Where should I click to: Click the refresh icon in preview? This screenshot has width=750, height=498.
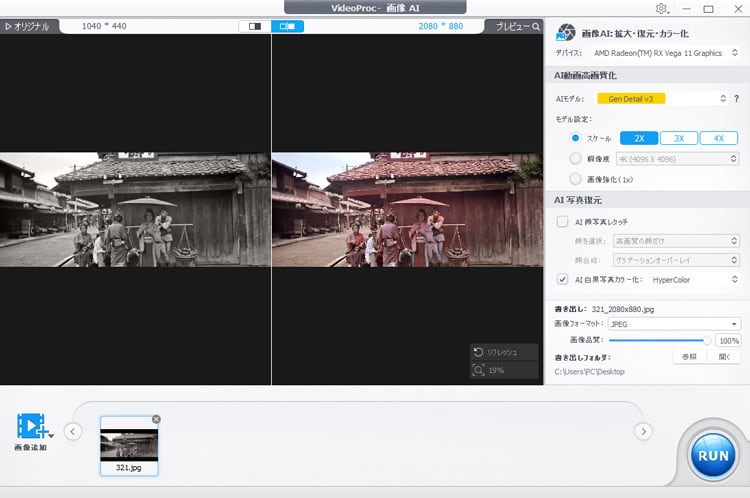(478, 352)
